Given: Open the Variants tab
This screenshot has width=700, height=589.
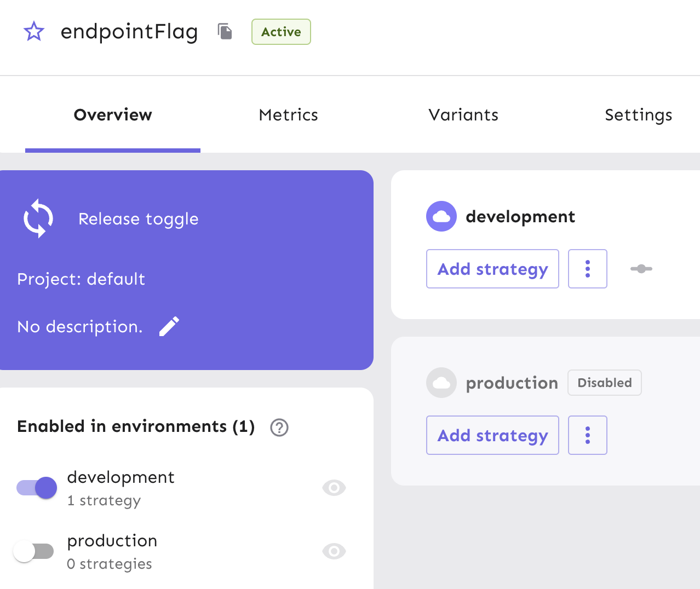Looking at the screenshot, I should pyautogui.click(x=463, y=115).
